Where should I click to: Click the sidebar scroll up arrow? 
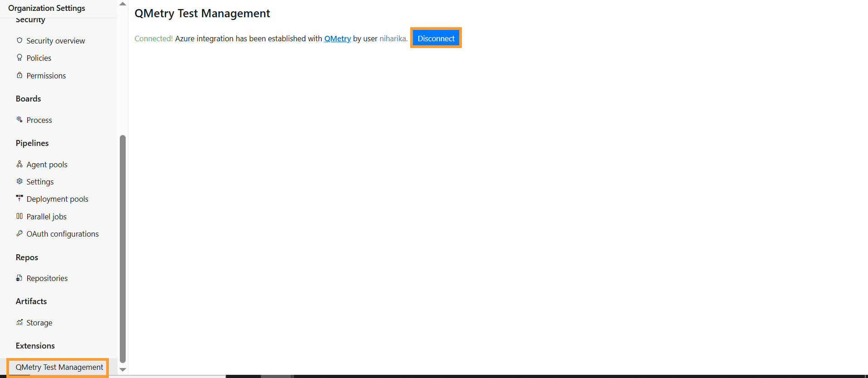tap(123, 4)
